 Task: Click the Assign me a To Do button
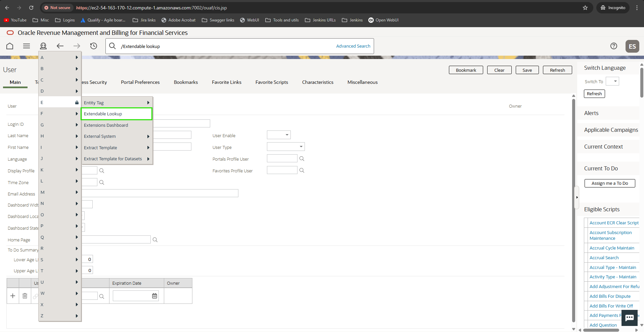pos(609,183)
